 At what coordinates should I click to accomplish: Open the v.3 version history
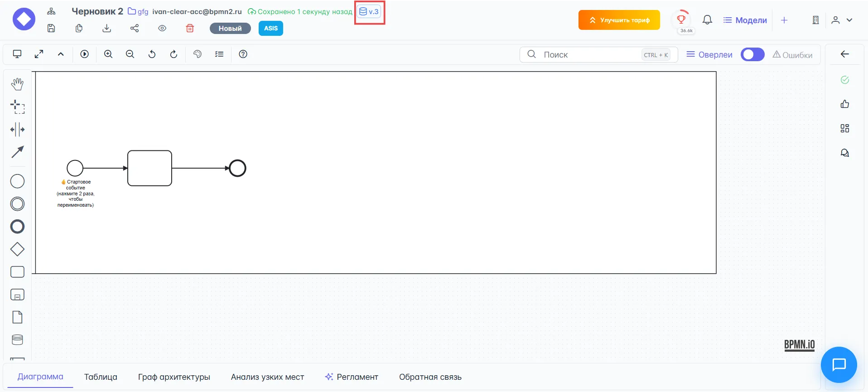click(369, 12)
